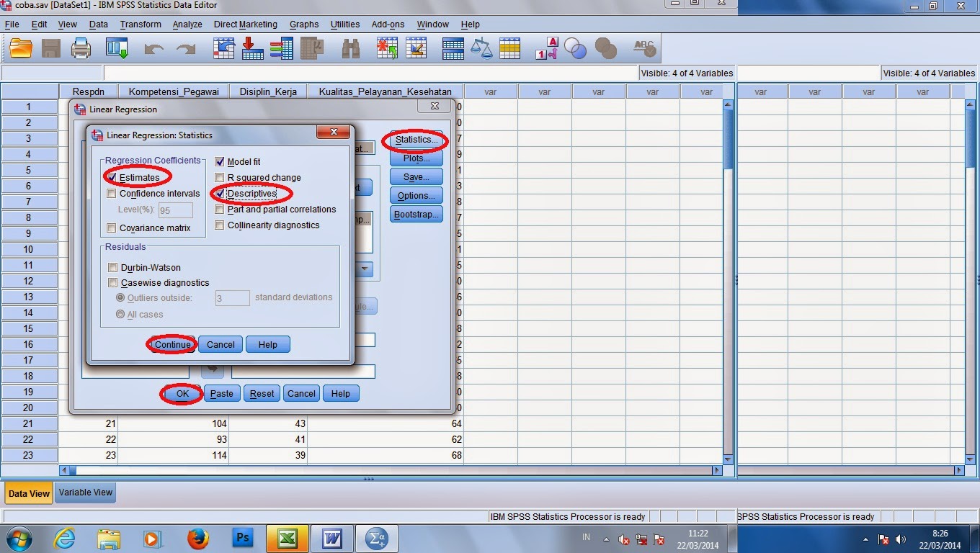The image size is (980, 553).
Task: Open Recall recently used dialogs icon
Action: 117,49
